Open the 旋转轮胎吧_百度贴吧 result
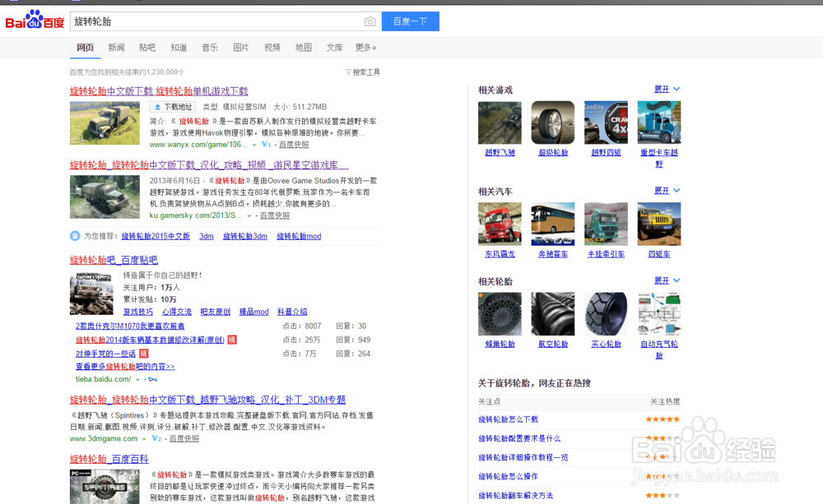823x504 pixels. [x=114, y=260]
